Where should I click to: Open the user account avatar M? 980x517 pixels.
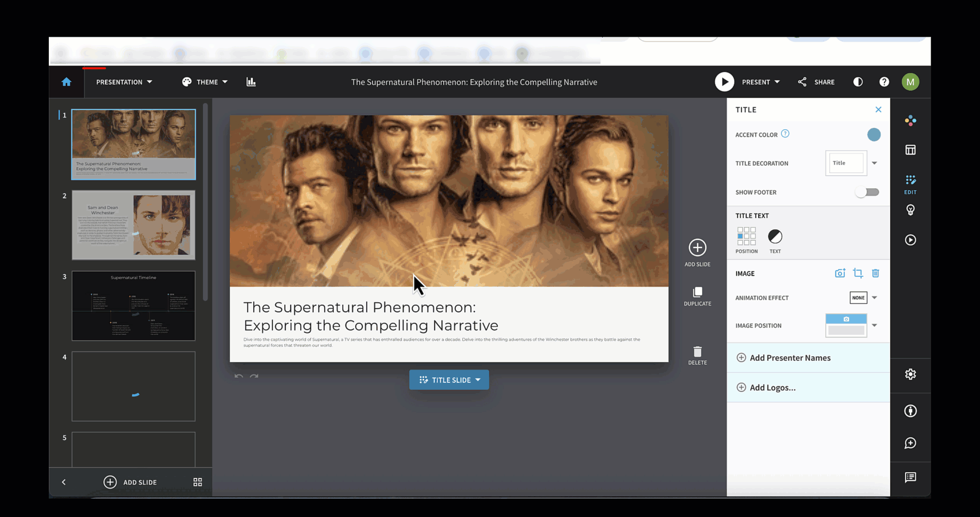[x=910, y=82]
